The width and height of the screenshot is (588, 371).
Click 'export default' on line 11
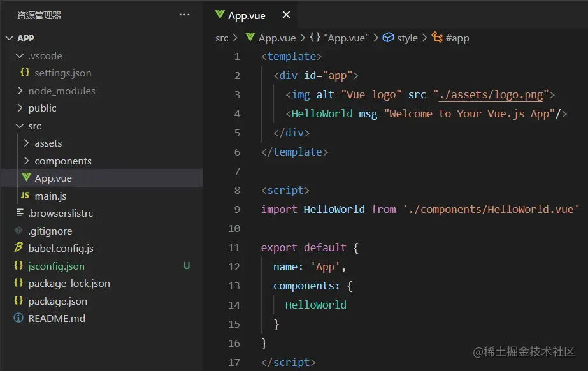click(303, 247)
